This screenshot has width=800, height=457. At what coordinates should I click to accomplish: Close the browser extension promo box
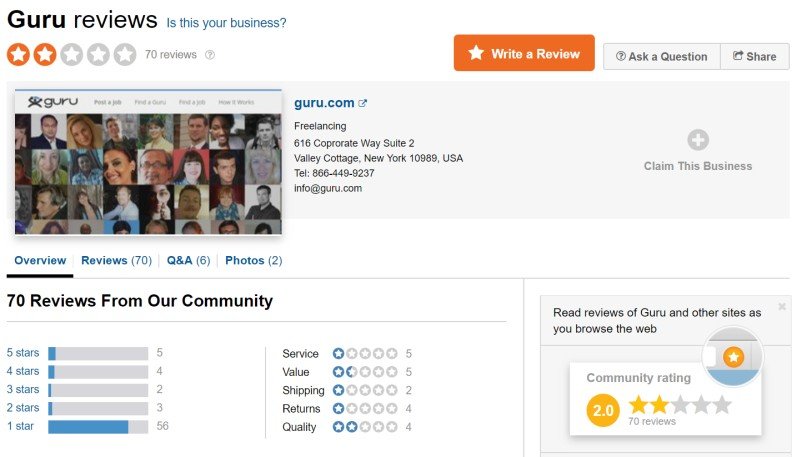coord(782,307)
